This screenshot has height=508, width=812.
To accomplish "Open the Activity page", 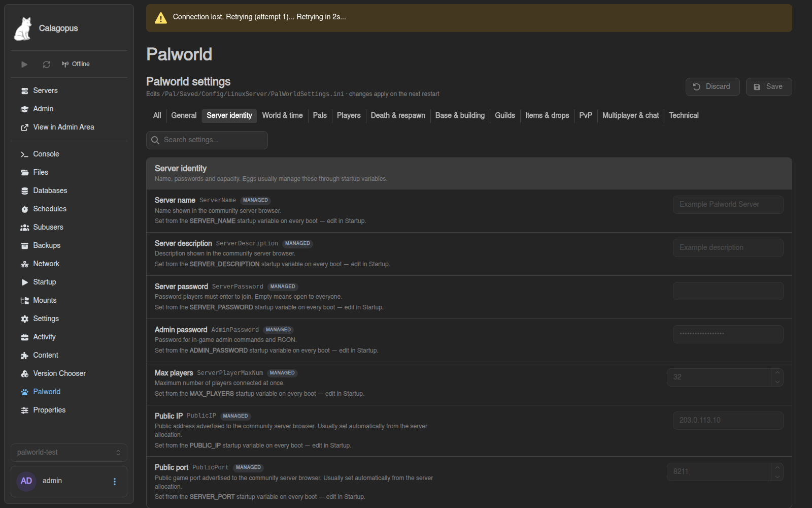I will pyautogui.click(x=69, y=337).
